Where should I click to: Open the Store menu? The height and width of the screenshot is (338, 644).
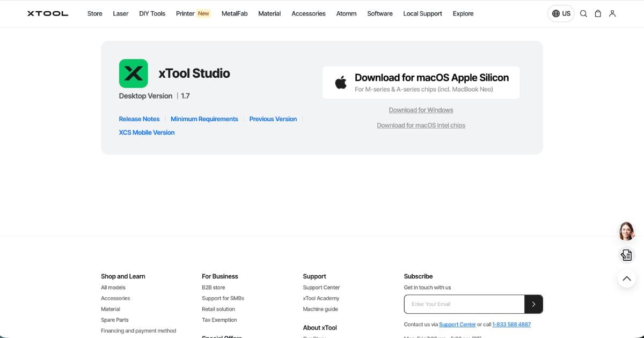[95, 13]
